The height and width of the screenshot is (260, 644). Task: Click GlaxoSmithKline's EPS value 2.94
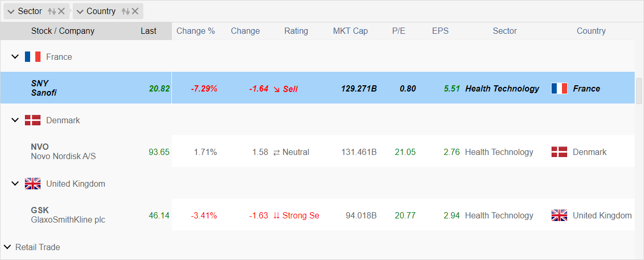coord(452,215)
